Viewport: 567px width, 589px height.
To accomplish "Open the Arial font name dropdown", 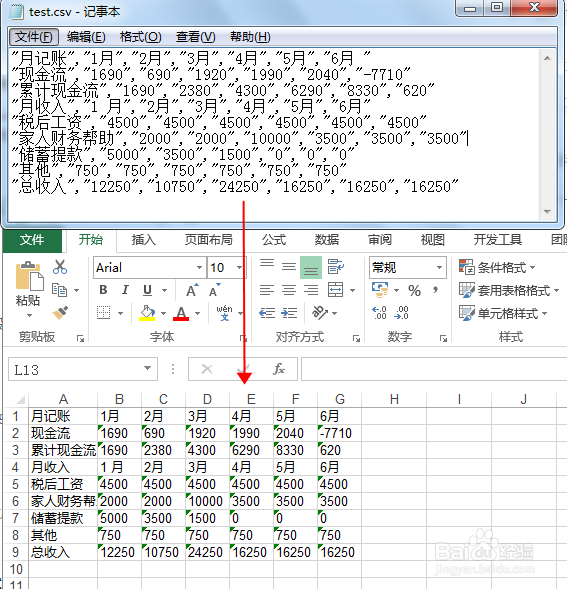I will (200, 267).
